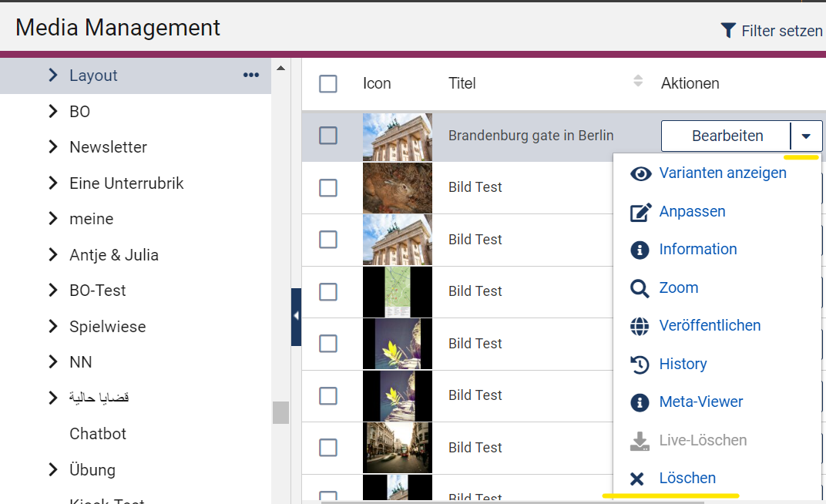
Task: Toggle the dropdown arrow beside Bearbeiten
Action: tap(806, 136)
